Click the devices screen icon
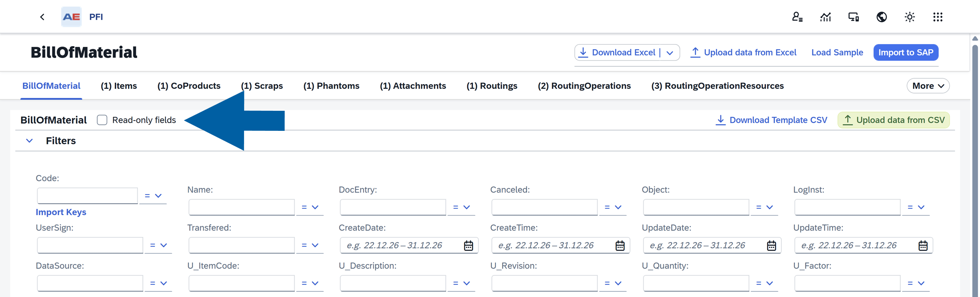 [854, 17]
